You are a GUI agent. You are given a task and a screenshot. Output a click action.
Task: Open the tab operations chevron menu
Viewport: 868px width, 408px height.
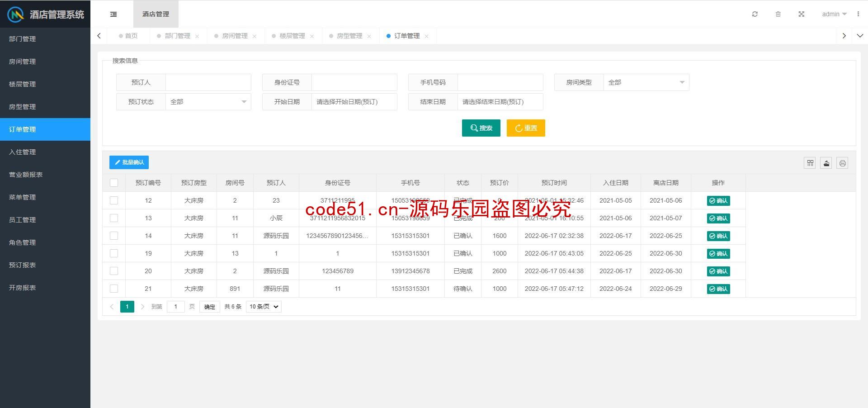(x=860, y=36)
